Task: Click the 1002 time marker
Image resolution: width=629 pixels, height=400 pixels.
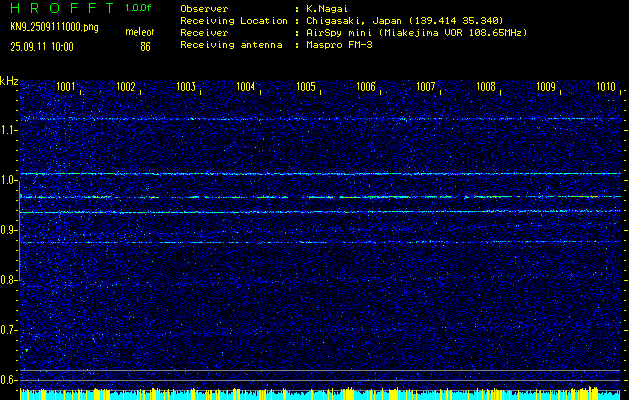Action: click(x=126, y=87)
